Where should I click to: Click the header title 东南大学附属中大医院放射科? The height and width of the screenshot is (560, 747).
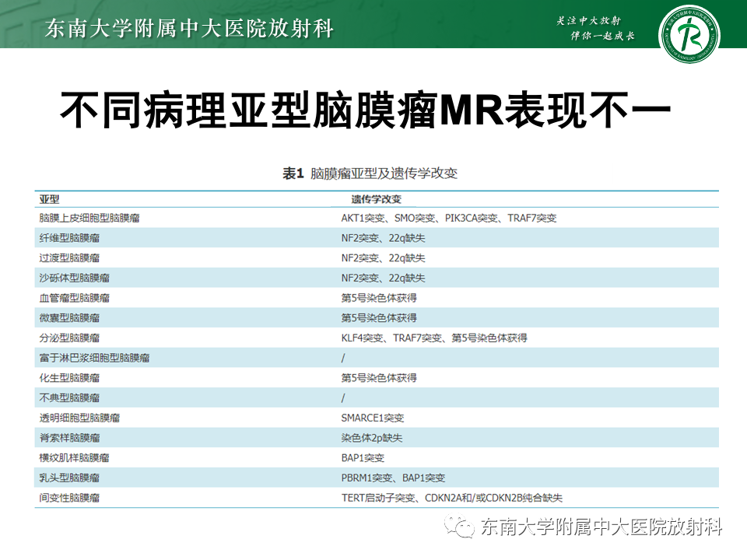click(x=189, y=28)
